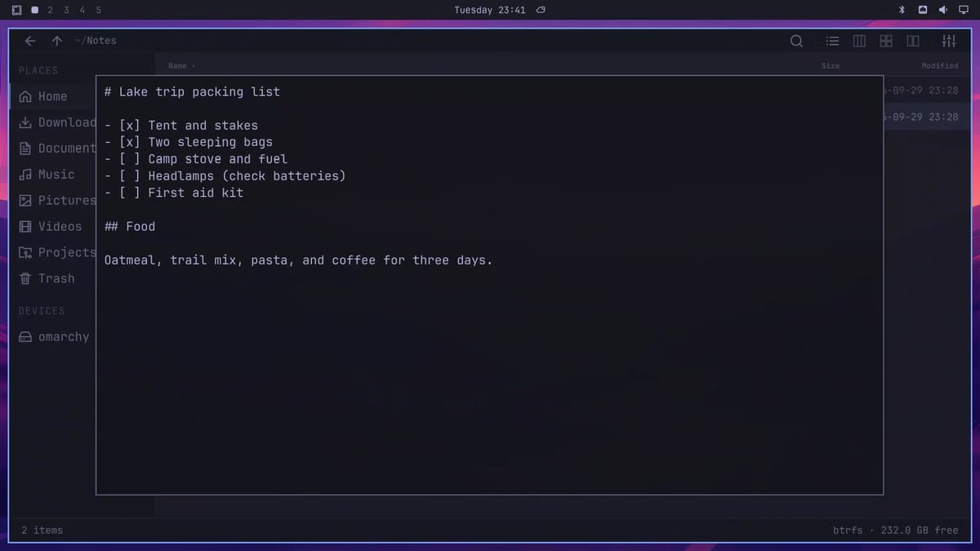Switch to list view layout
This screenshot has height=551, width=980.
tap(832, 41)
